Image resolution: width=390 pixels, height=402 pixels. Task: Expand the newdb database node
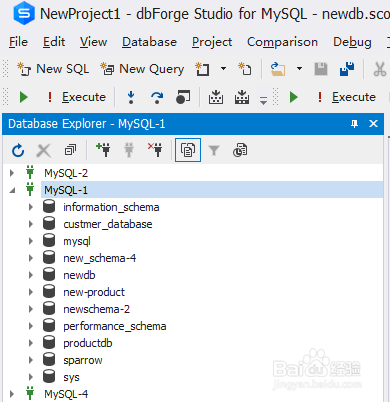point(31,275)
